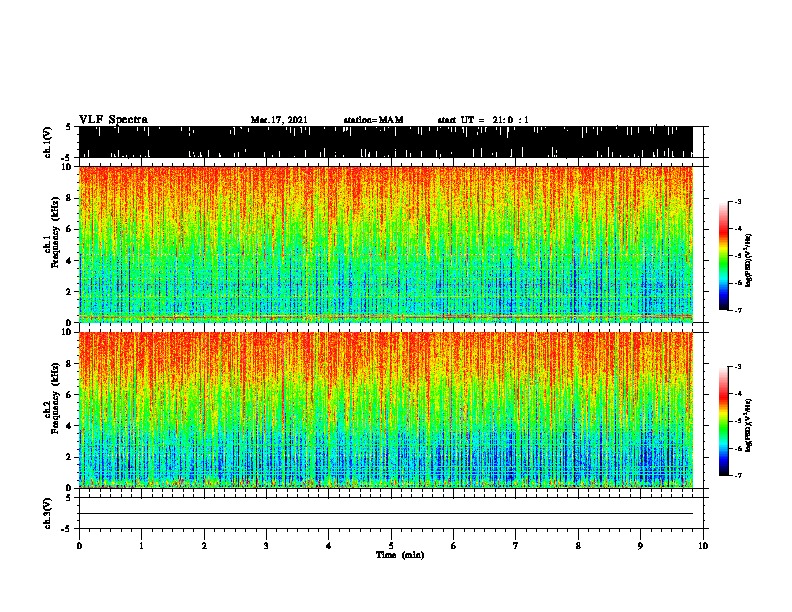Image resolution: width=792 pixels, height=612 pixels.
Task: Click time axis tick label "3" at the bottom
Action: [266, 545]
